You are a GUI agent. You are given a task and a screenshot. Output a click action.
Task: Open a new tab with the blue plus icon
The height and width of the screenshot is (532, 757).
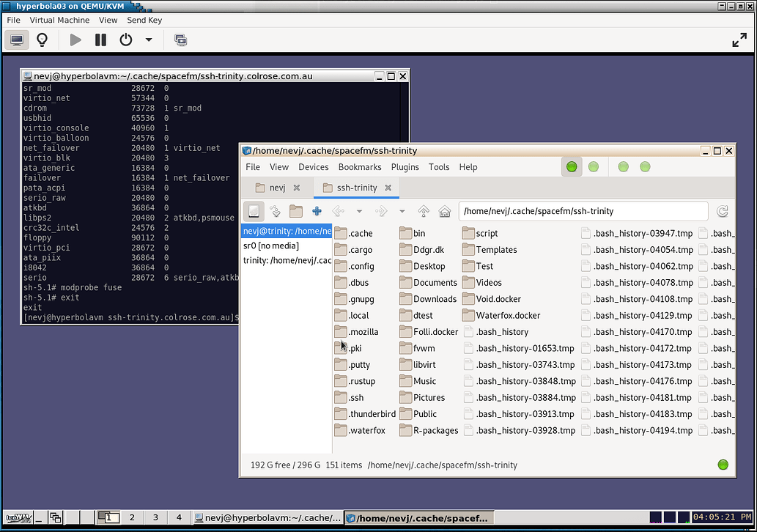[x=316, y=211]
